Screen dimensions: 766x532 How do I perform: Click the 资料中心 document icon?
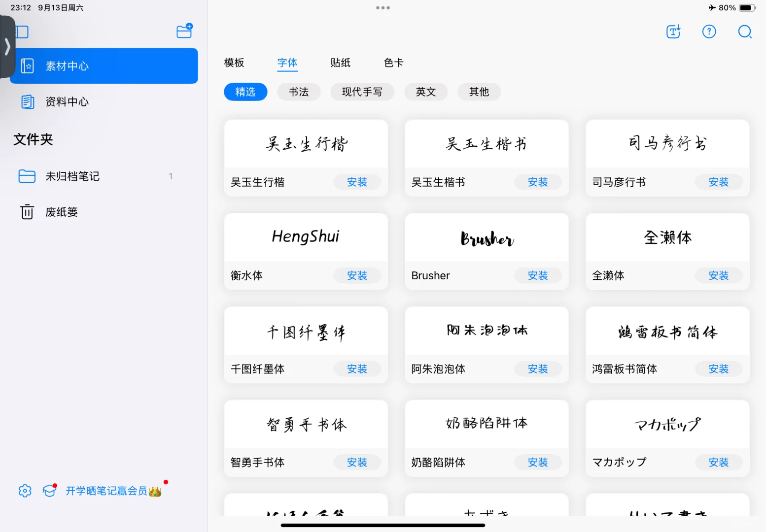coord(28,102)
